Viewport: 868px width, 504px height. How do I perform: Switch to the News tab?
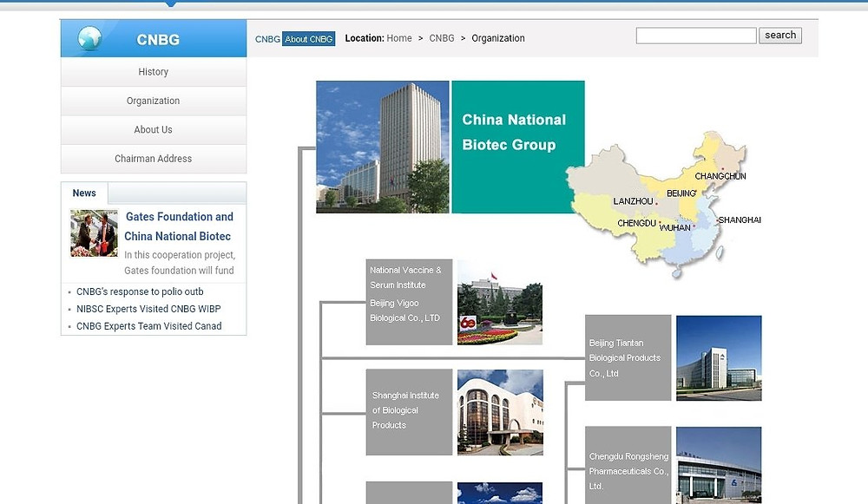coord(84,193)
